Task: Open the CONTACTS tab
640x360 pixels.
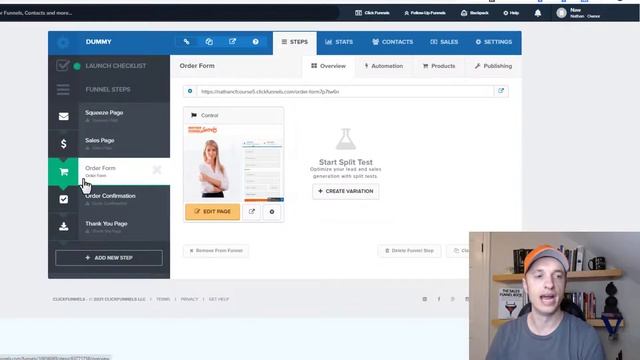Action: tap(392, 42)
